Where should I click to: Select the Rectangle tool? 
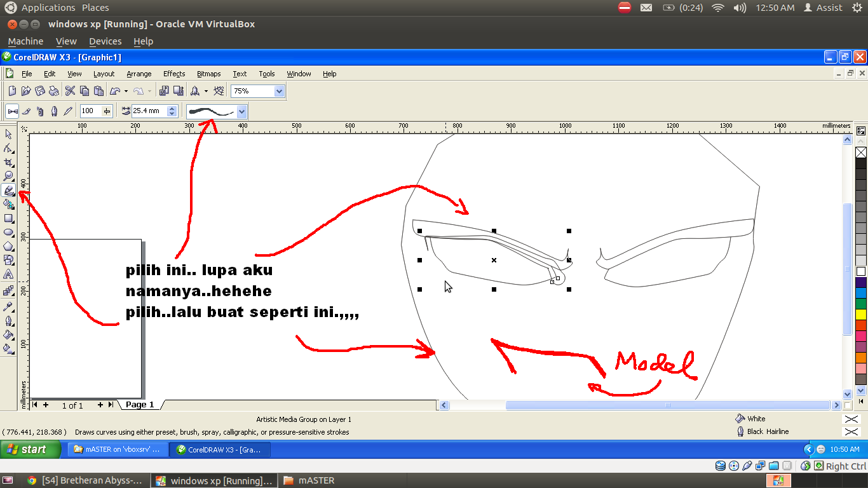(9, 218)
